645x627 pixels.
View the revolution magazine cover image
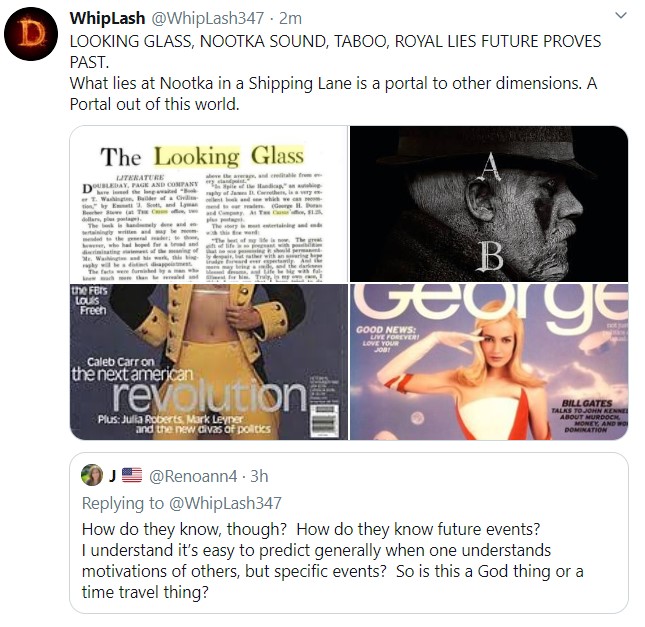tap(209, 362)
